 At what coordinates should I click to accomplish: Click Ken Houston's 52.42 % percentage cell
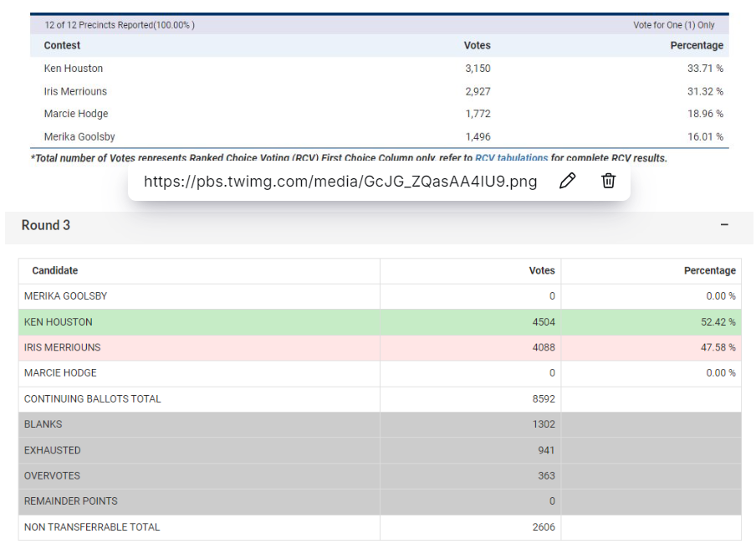(719, 322)
